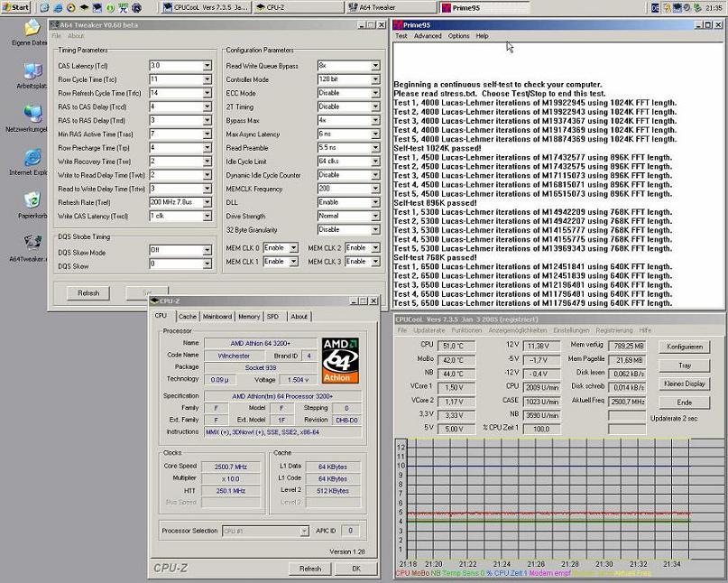This screenshot has width=728, height=583.
Task: Open the Min RAS Active Time (Tras) dropdown
Action: tap(207, 134)
